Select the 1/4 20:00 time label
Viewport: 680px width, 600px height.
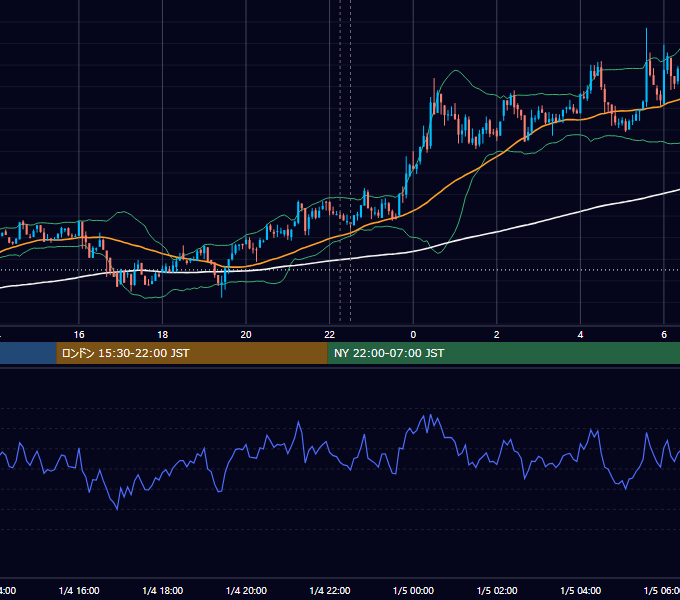coord(246,590)
